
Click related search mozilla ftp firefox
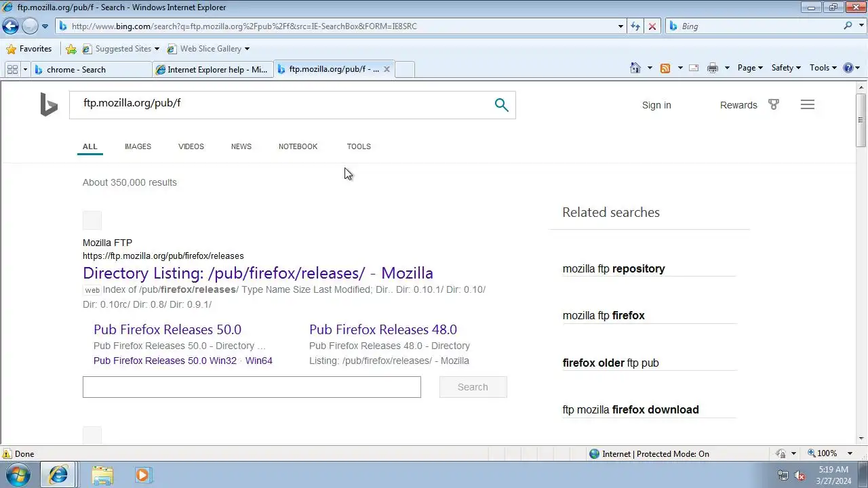(604, 316)
